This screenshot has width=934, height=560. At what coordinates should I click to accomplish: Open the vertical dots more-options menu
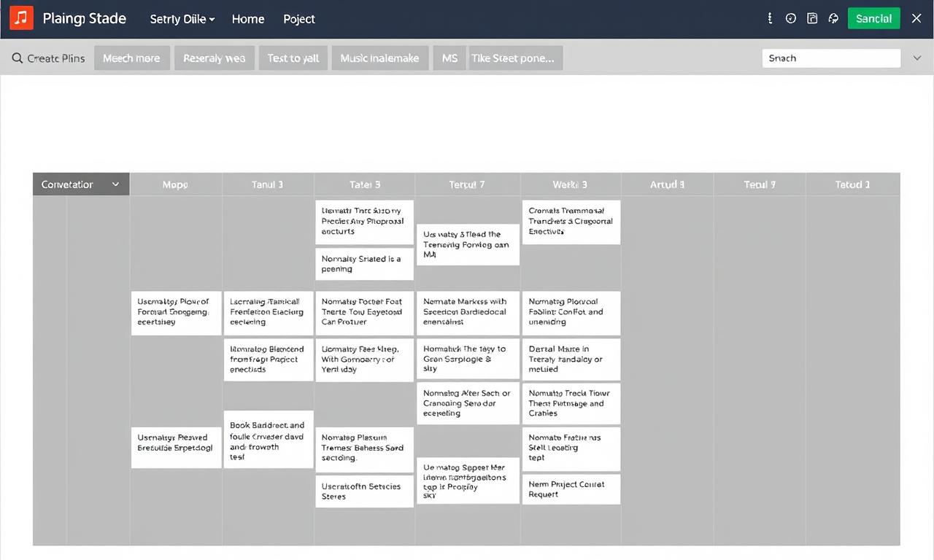tap(770, 19)
